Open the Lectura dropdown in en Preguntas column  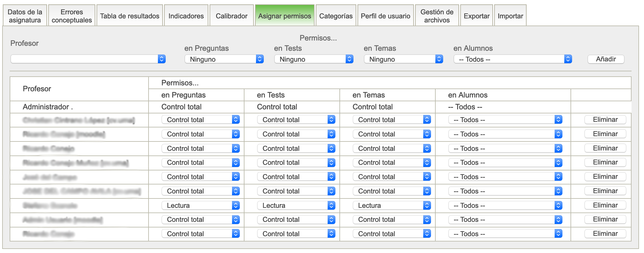201,205
